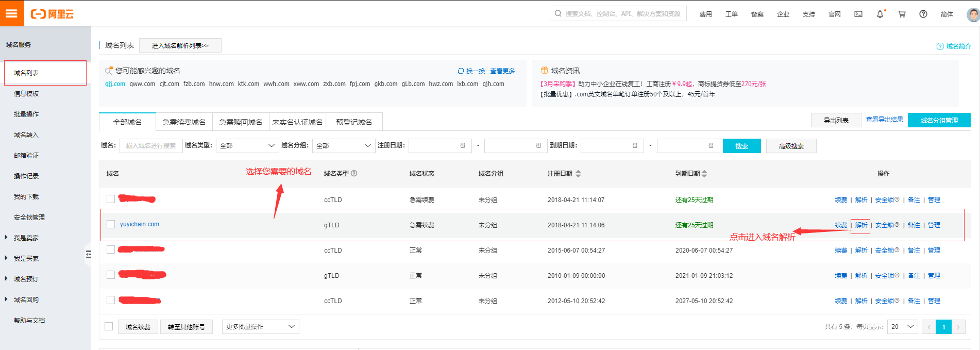Open the orange hamburger menu

tap(12, 13)
